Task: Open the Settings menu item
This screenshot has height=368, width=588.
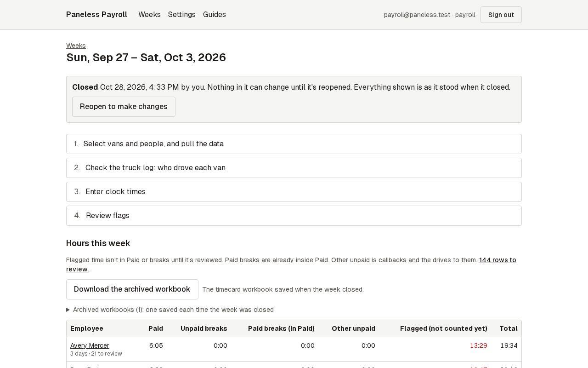Action: tap(182, 15)
